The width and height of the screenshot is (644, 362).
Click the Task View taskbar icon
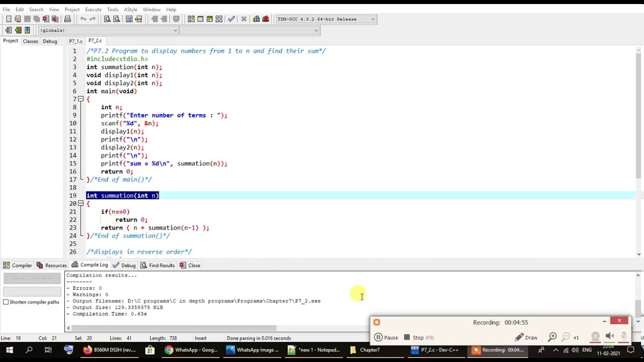(x=48, y=350)
